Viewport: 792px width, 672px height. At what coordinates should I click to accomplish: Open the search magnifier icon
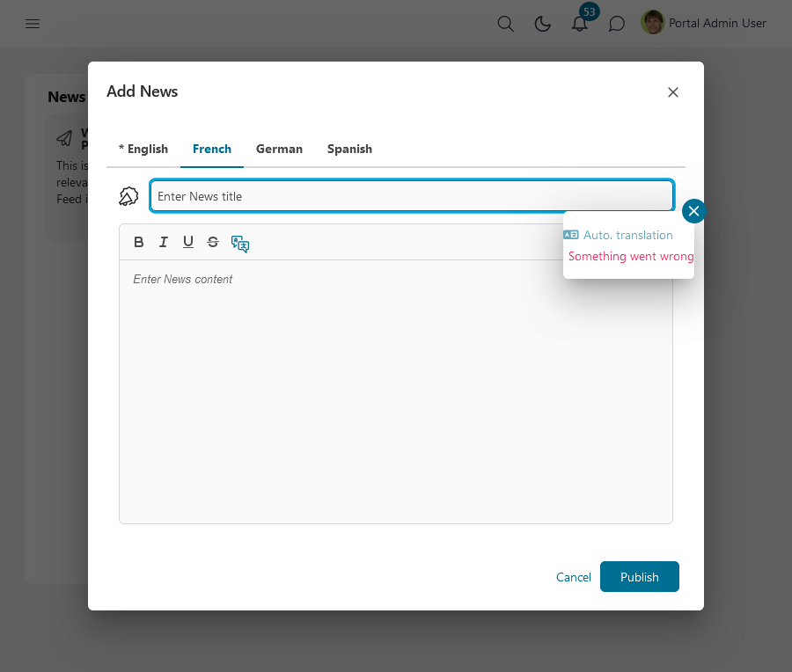505,24
